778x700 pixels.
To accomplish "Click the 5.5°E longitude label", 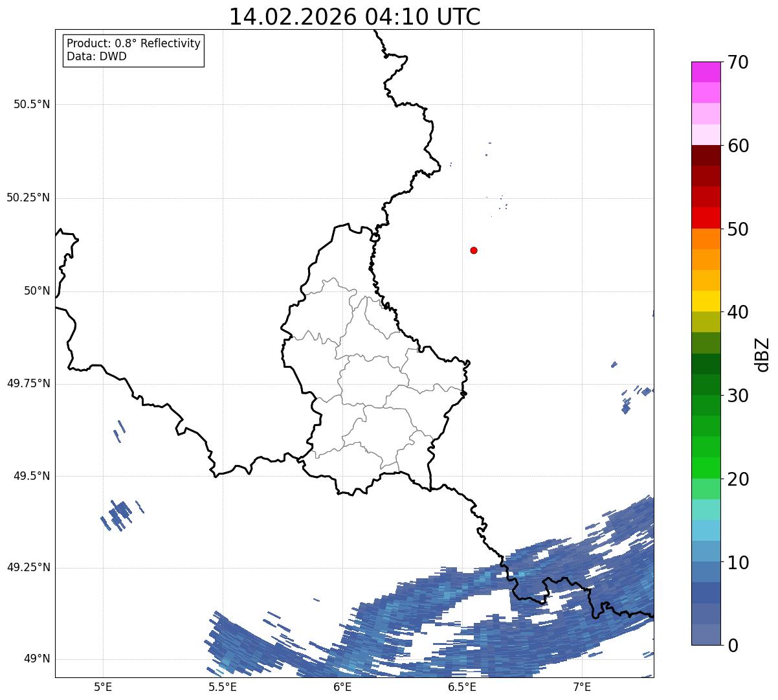I will (x=223, y=686).
